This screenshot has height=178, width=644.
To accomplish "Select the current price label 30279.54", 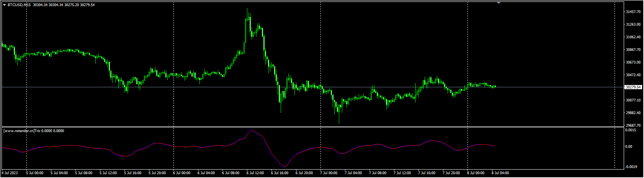I will 633,87.
